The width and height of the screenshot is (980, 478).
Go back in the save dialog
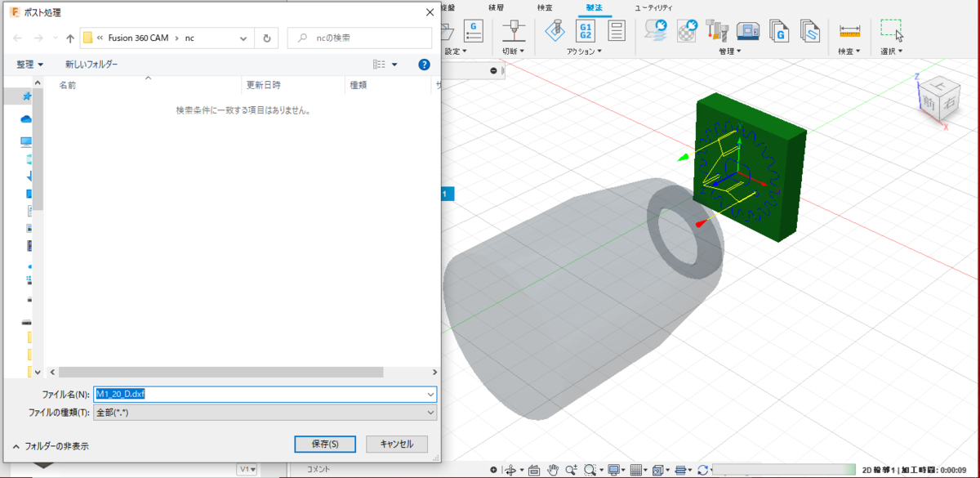pyautogui.click(x=18, y=38)
